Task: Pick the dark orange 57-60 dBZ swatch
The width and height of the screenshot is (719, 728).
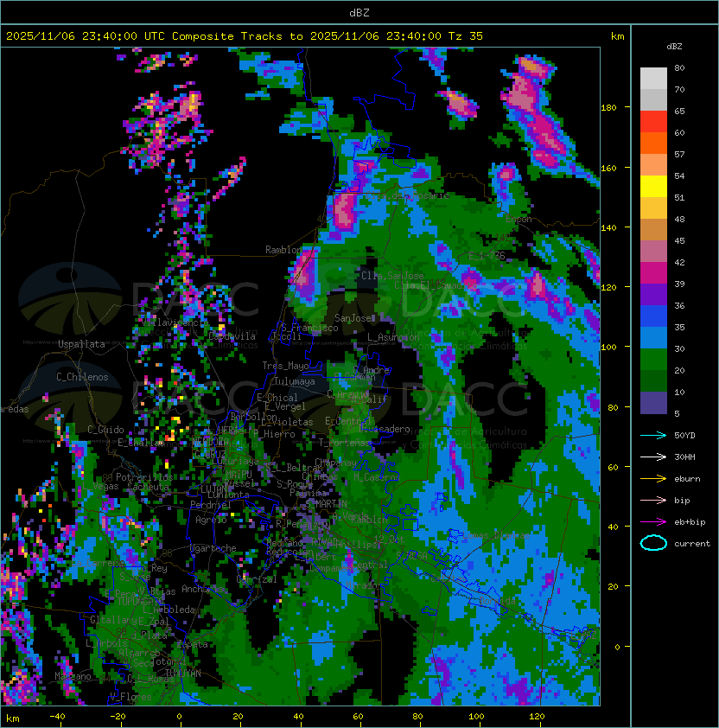Action: click(653, 143)
